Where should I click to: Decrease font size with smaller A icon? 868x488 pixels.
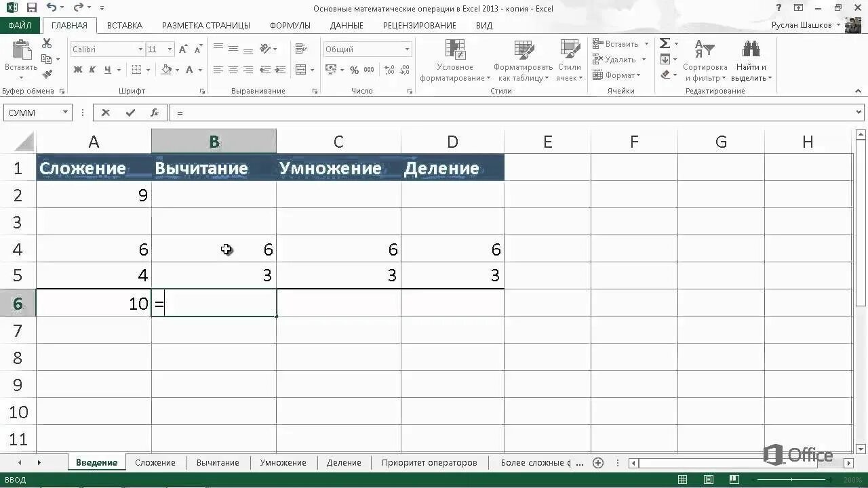(198, 49)
